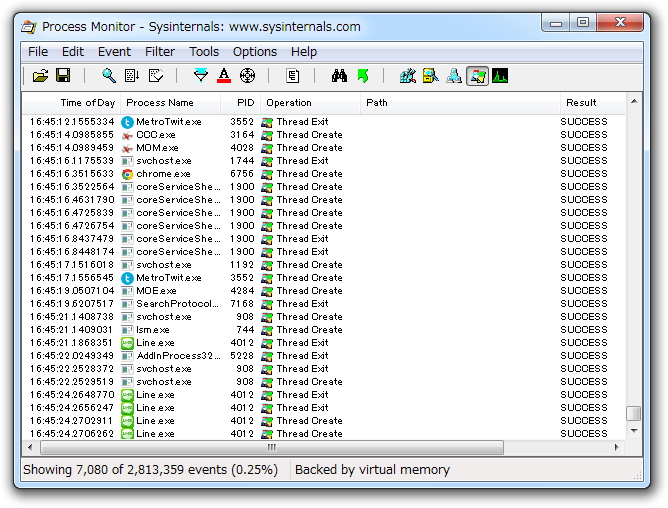Click the Path column header
The height and width of the screenshot is (508, 668).
(x=461, y=103)
